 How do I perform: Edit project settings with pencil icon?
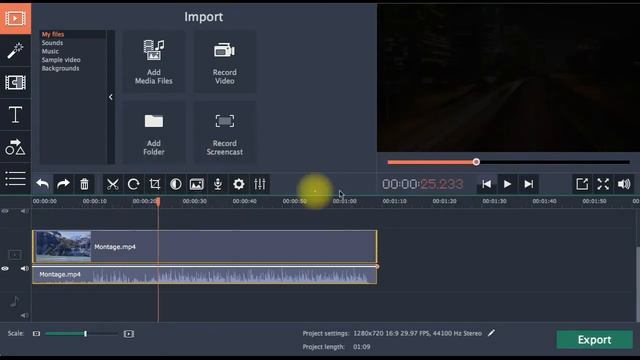click(x=491, y=333)
